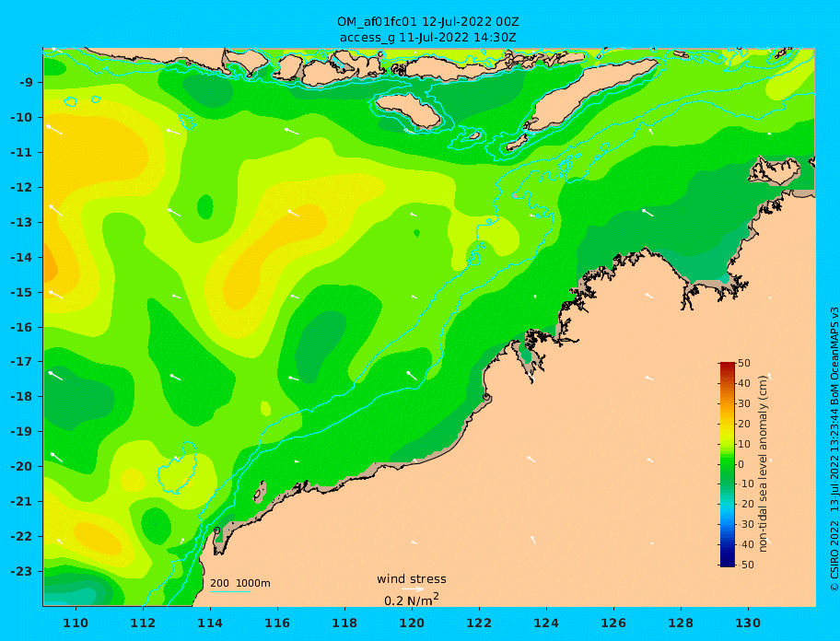This screenshot has height=641, width=840.
Task: Click the CSIRO 2022 BoM OceanMAPS copyright text
Action: (834, 449)
